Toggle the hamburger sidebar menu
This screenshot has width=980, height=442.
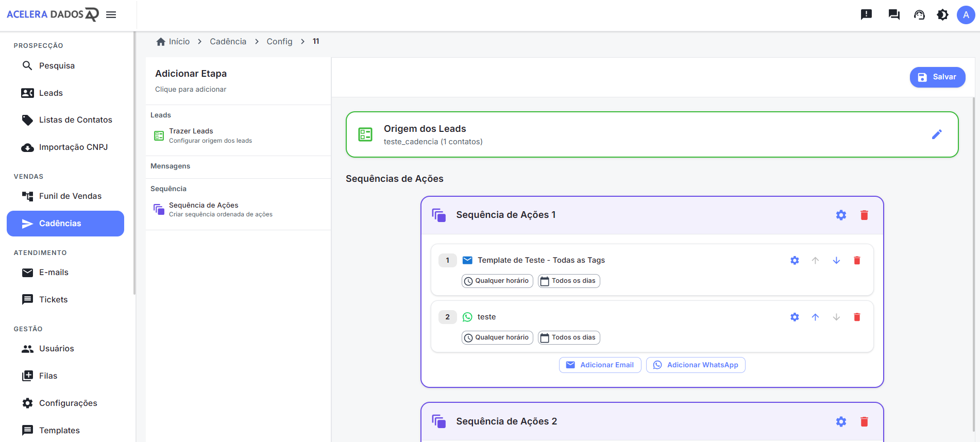click(111, 15)
